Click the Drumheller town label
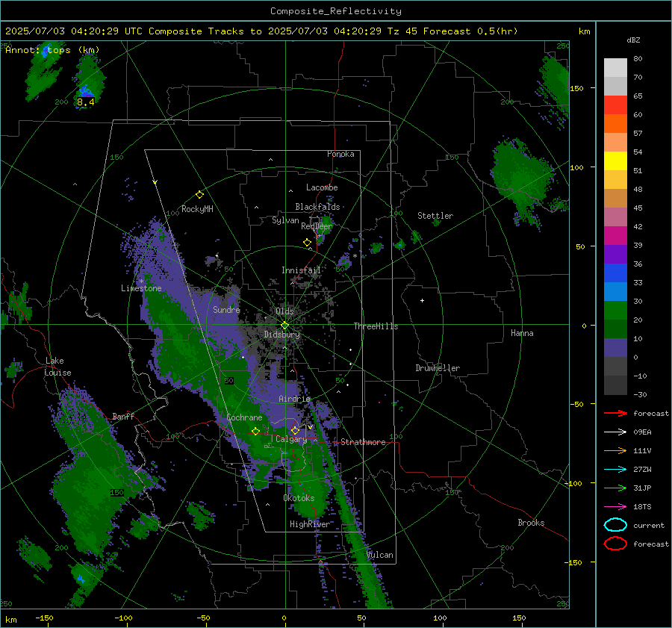The height and width of the screenshot is (628, 672). tap(438, 368)
